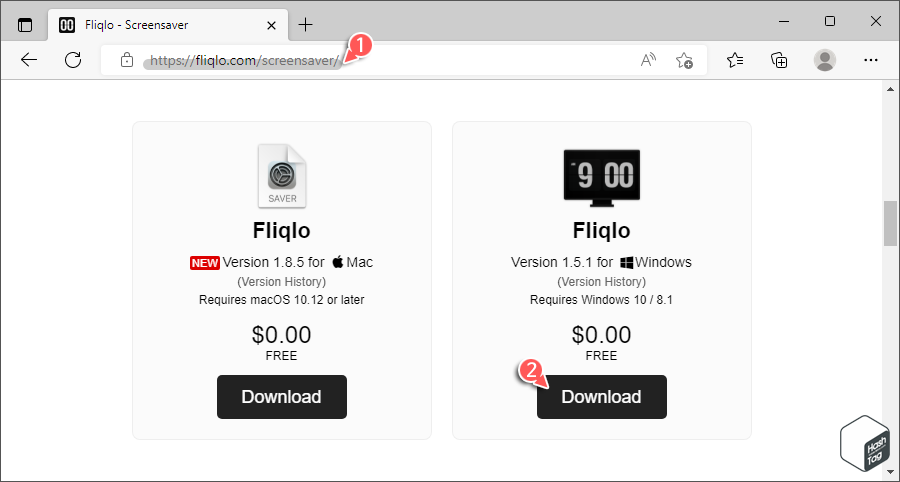Close the Fliqlo - Screensaver tab
The image size is (900, 482).
271,25
